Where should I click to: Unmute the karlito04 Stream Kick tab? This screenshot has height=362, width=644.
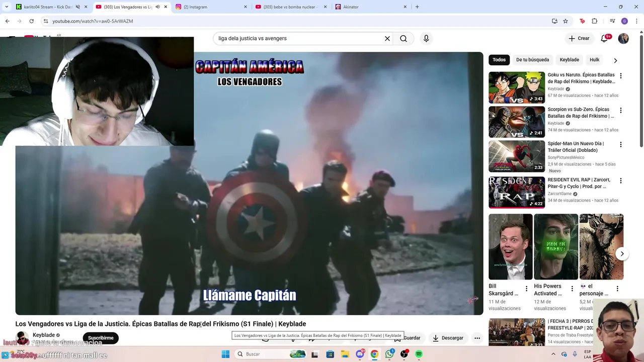click(x=77, y=7)
